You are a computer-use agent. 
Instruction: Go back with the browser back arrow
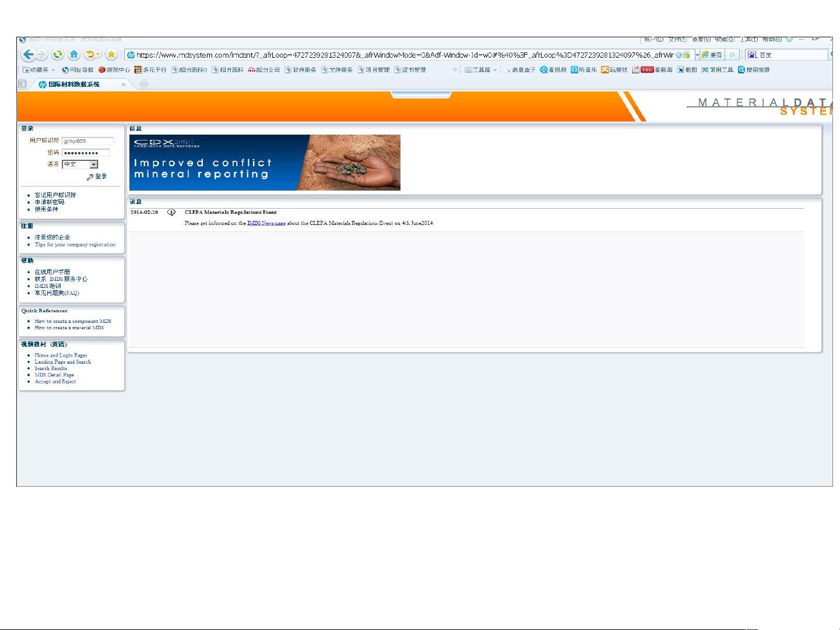coord(29,55)
